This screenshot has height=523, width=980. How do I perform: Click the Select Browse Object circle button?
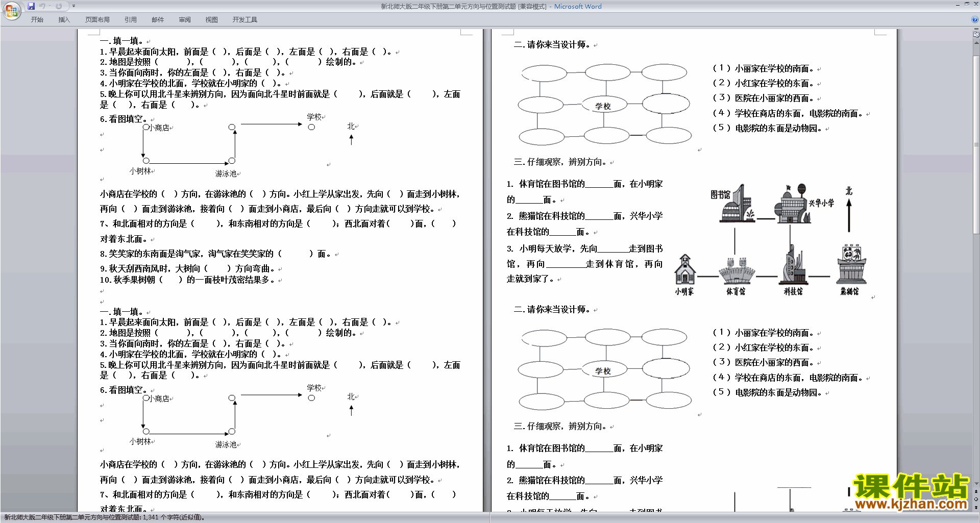[x=976, y=499]
